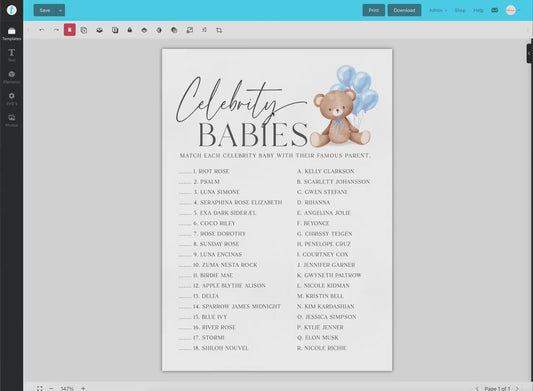Open the Shop menu item
This screenshot has width=533, height=391.
click(460, 10)
